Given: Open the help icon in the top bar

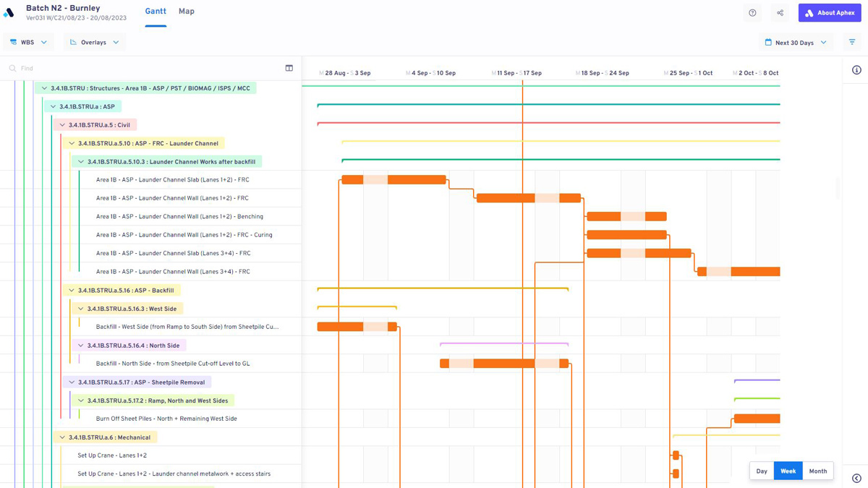Looking at the screenshot, I should (752, 12).
